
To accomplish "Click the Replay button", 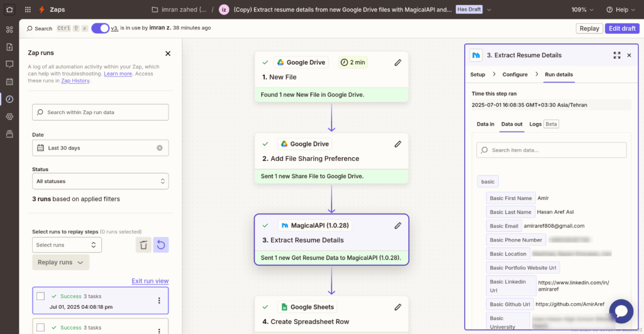I will (589, 28).
